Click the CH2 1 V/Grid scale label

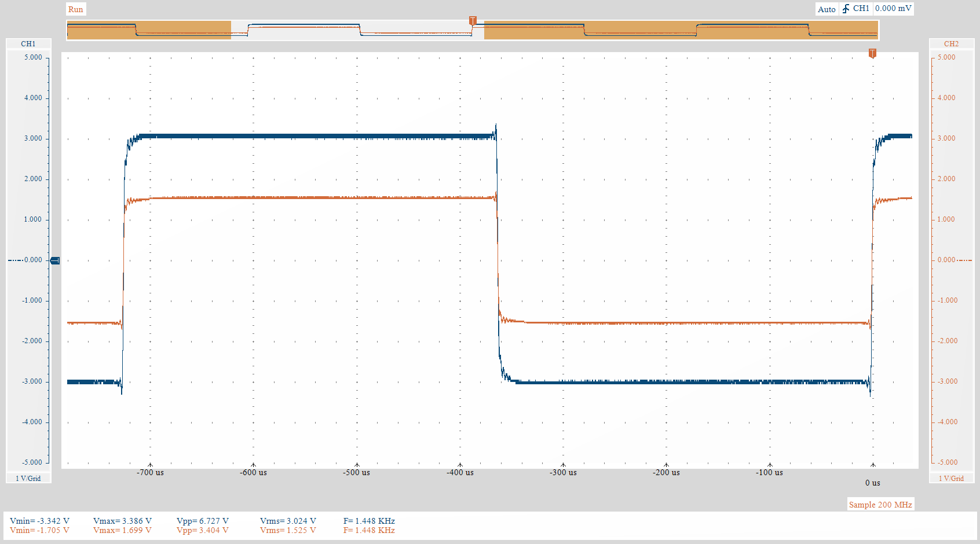click(951, 478)
